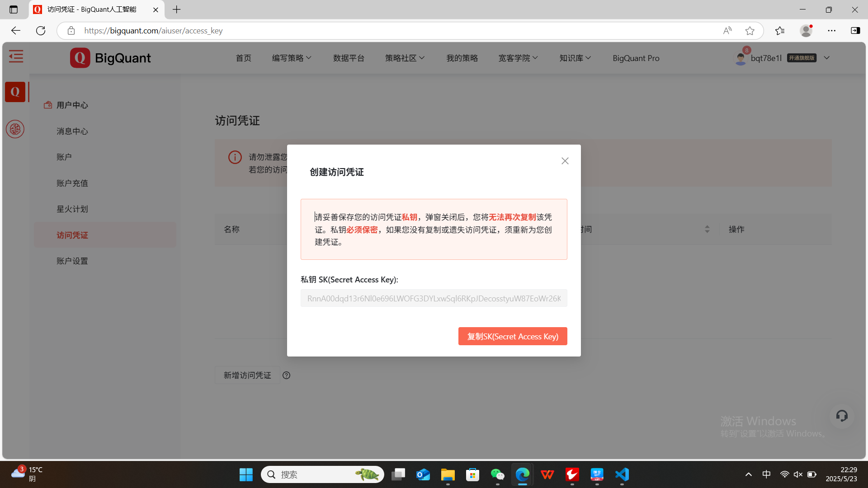
Task: Sort the table by the time column arrows
Action: [x=707, y=230]
